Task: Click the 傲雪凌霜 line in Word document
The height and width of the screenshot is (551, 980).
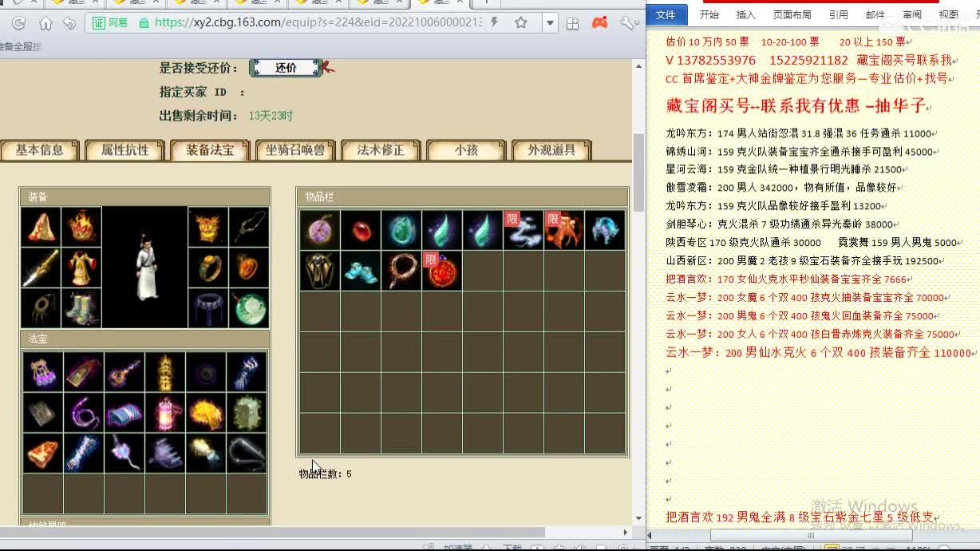Action: pos(784,188)
